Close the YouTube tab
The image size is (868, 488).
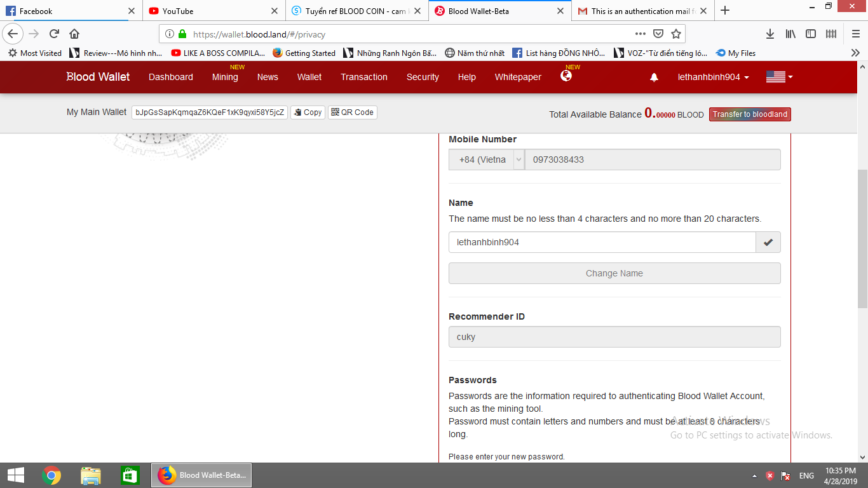[275, 11]
